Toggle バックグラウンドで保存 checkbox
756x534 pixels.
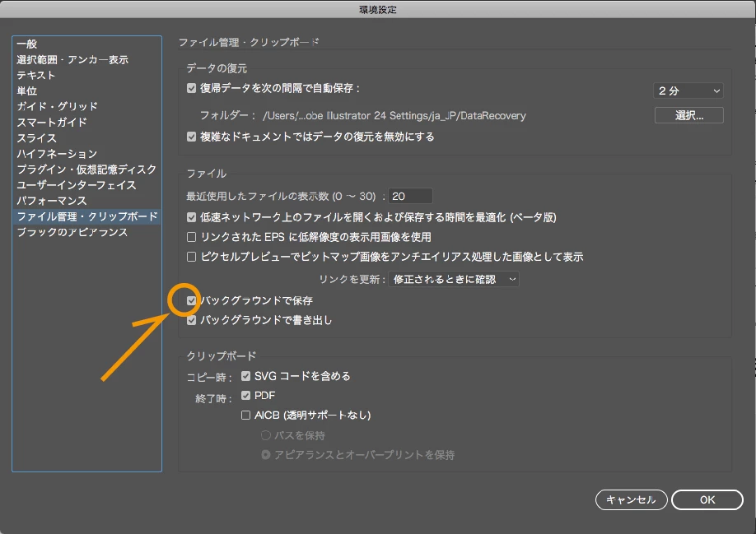tap(191, 300)
